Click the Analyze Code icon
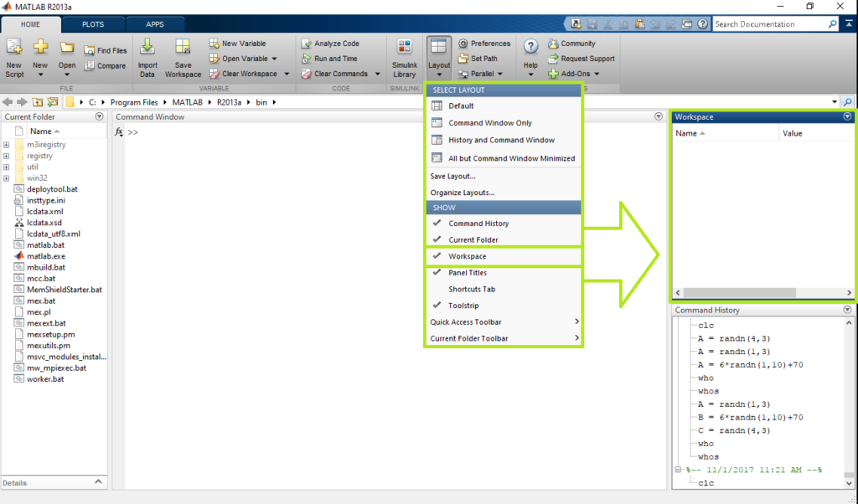 pyautogui.click(x=306, y=44)
